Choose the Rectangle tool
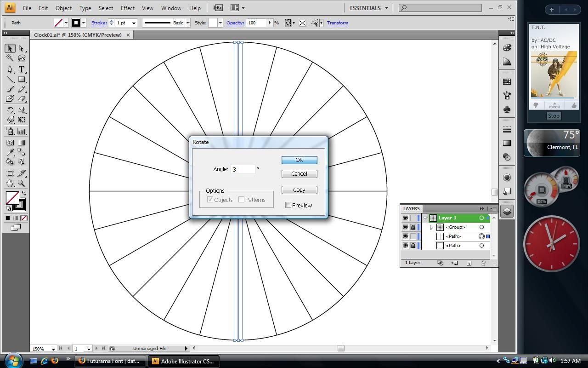Image resolution: width=588 pixels, height=368 pixels. click(22, 80)
